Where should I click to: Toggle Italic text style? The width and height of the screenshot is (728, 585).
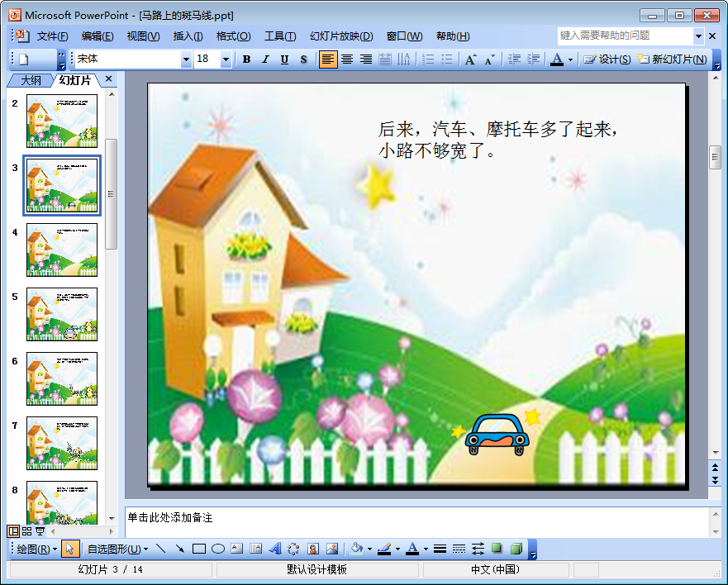click(265, 59)
